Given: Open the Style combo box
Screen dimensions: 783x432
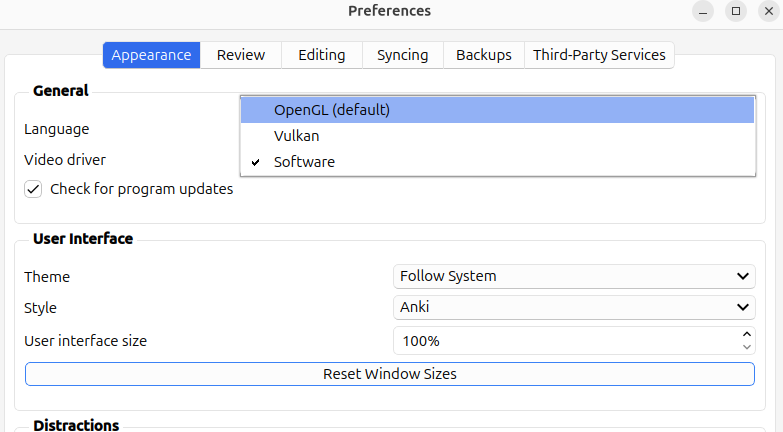Looking at the screenshot, I should point(573,308).
